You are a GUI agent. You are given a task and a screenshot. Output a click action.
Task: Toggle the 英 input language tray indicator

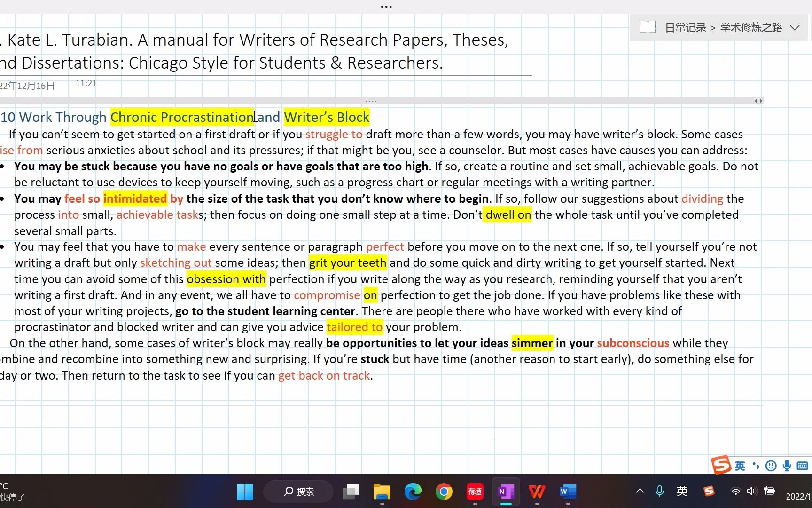click(x=682, y=491)
